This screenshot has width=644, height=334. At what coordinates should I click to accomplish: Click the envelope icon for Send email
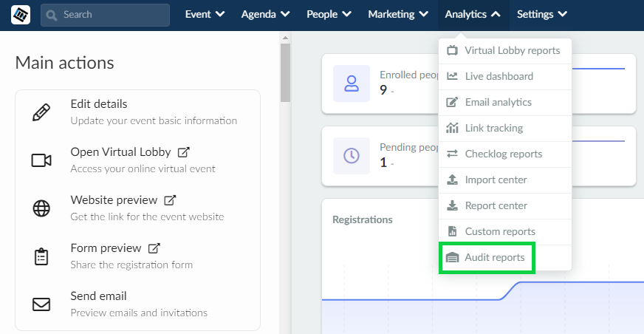(41, 304)
